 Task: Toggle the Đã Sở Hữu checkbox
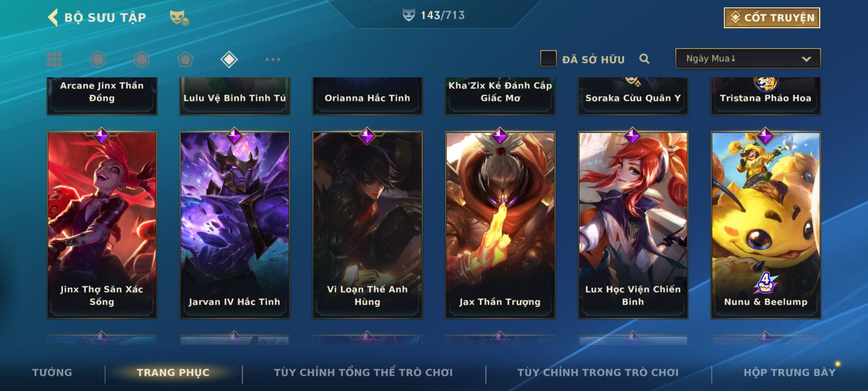coord(548,59)
